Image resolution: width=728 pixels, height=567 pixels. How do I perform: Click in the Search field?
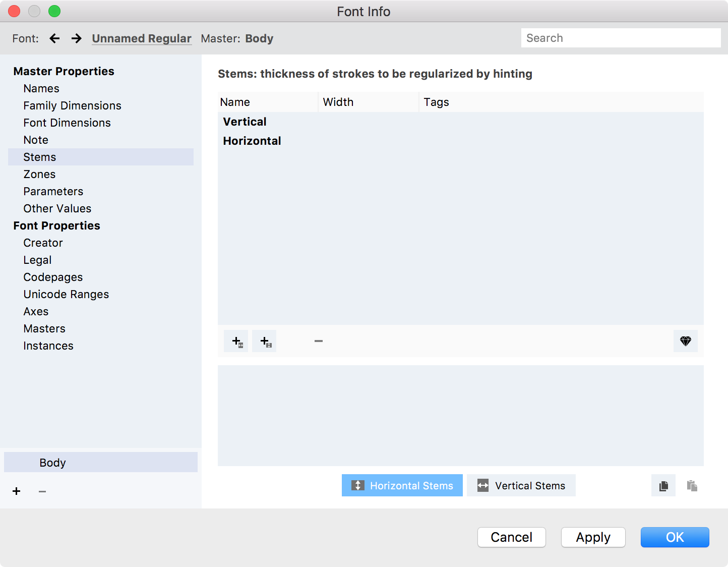pyautogui.click(x=621, y=38)
